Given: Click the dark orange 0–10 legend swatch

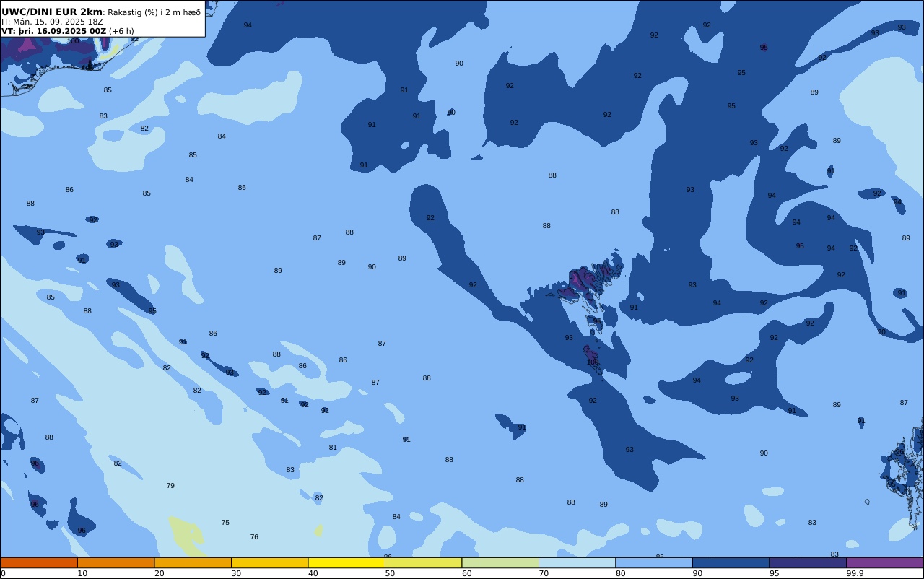Looking at the screenshot, I should (39, 562).
